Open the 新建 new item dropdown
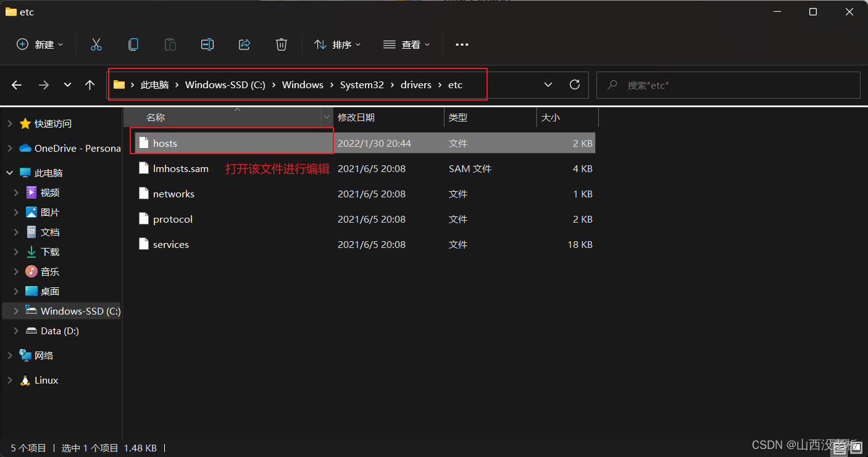 point(40,44)
